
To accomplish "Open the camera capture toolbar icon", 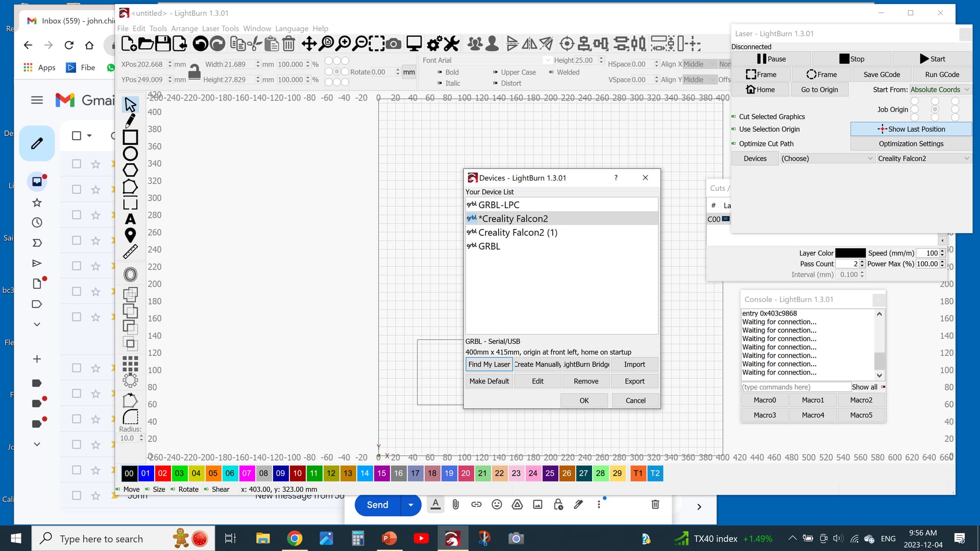I will (393, 44).
